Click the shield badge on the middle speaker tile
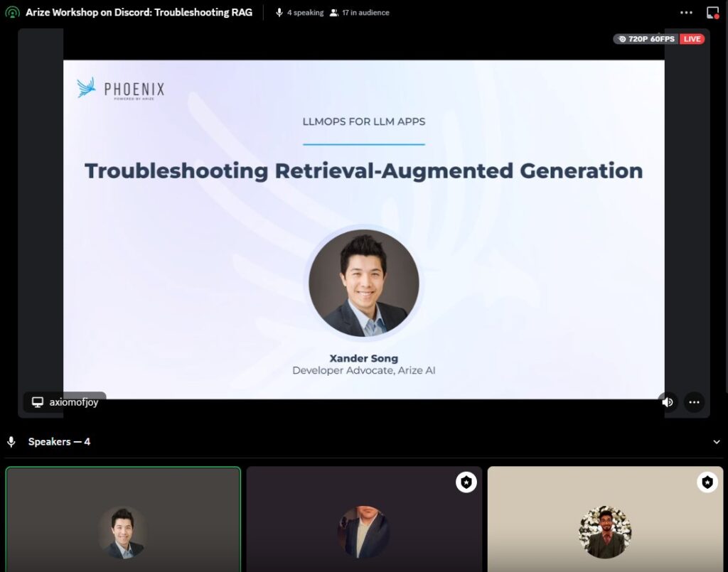The image size is (728, 572). point(466,482)
